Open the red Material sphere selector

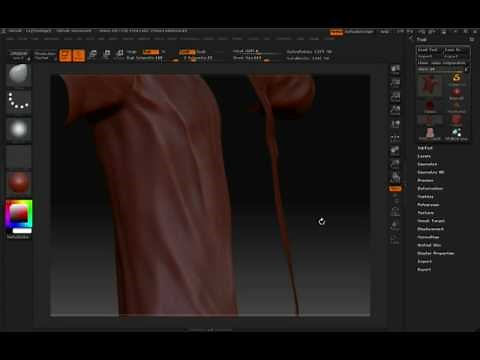tap(19, 183)
